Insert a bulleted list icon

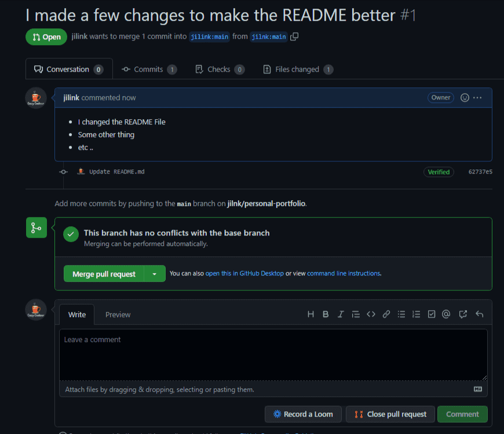click(401, 314)
